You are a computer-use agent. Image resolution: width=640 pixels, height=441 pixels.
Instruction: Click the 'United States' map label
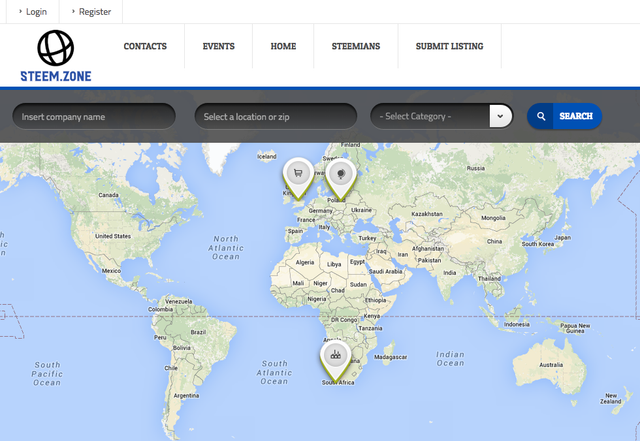(113, 236)
